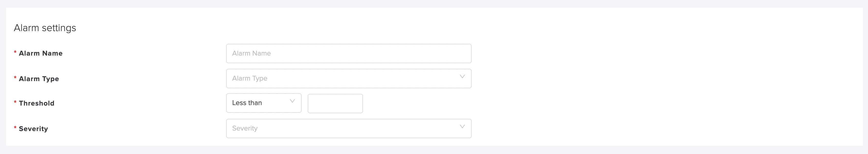The height and width of the screenshot is (154, 868).
Task: Click the chevron beside Less than
Action: pyautogui.click(x=292, y=101)
